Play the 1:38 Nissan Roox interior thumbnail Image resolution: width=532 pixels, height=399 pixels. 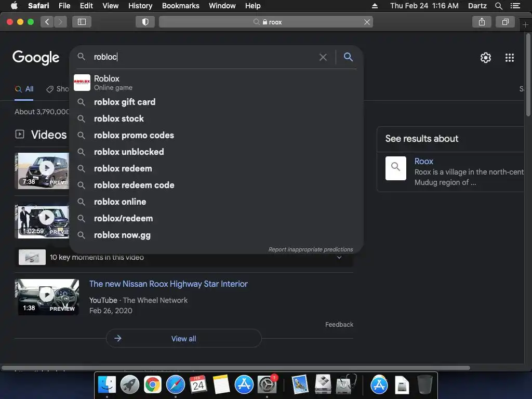click(x=47, y=297)
